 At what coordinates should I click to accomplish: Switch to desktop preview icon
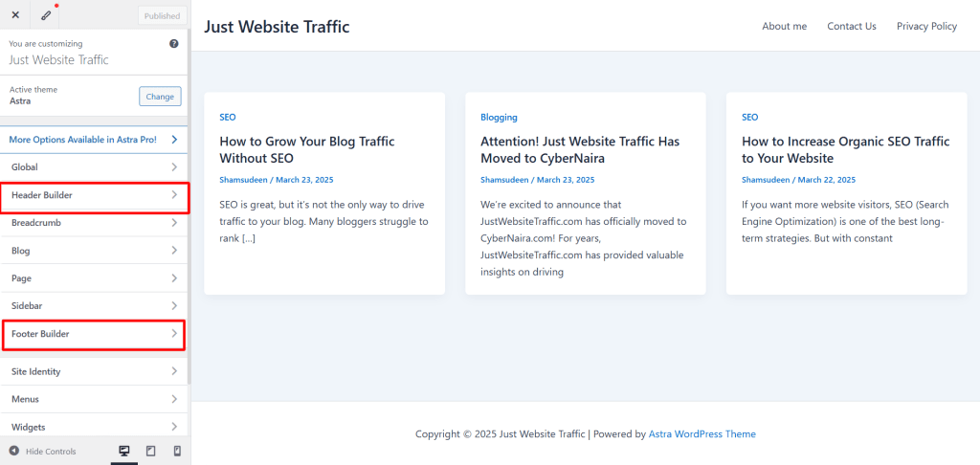123,451
